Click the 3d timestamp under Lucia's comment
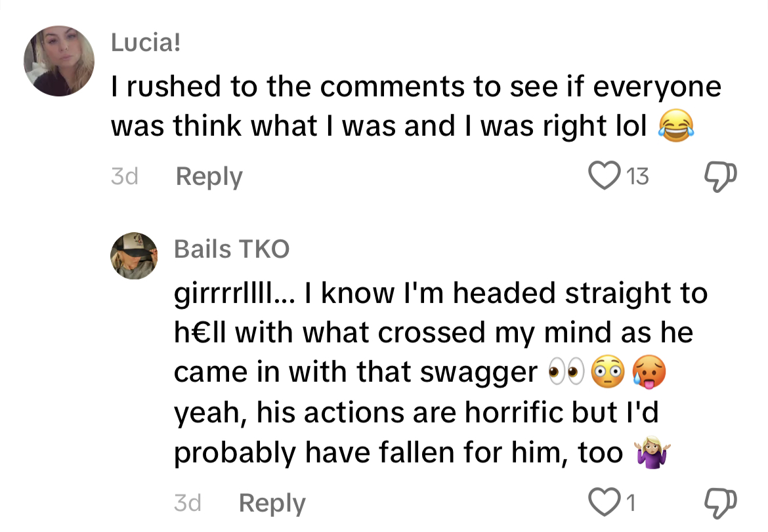768x532 pixels. pyautogui.click(x=123, y=176)
